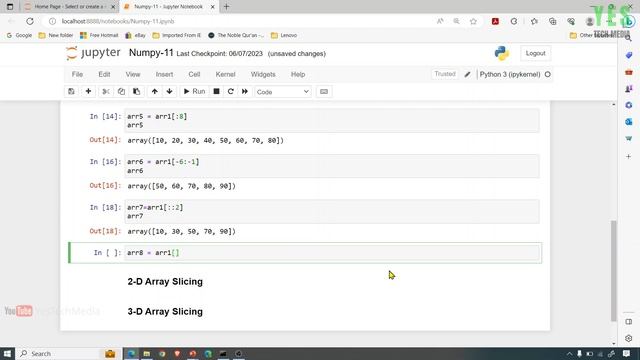Select the 2-D Array Slicing heading
The image size is (640, 360).
[165, 282]
